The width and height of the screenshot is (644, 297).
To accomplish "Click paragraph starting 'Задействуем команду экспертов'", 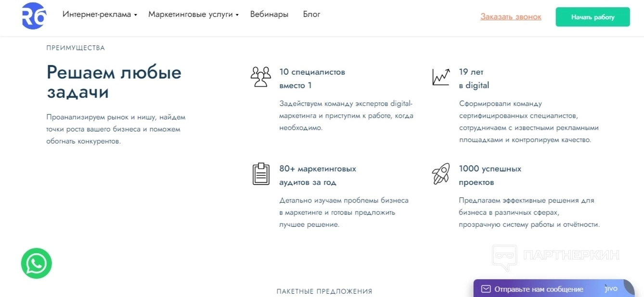I will tap(347, 116).
